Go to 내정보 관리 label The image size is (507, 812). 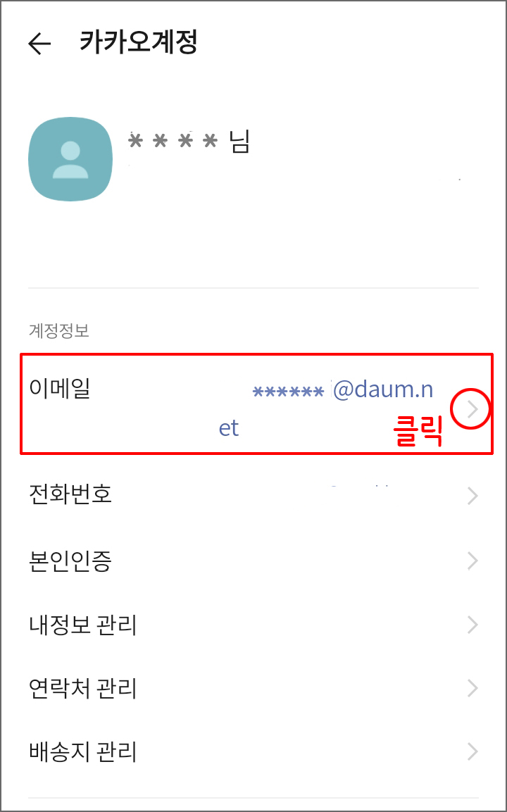pos(83,625)
